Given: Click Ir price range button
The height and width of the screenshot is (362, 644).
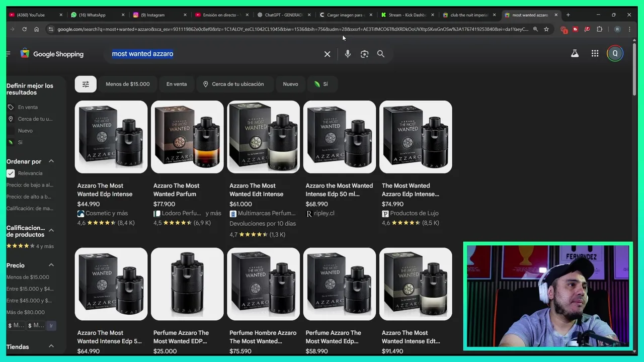Looking at the screenshot, I should (51, 326).
